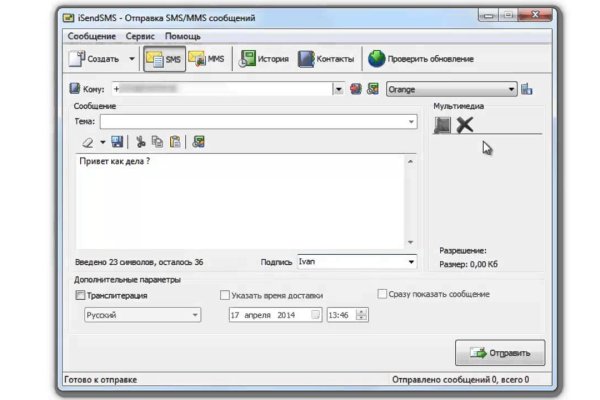Switch to MMS message mode
600x400 pixels.
pyautogui.click(x=206, y=60)
